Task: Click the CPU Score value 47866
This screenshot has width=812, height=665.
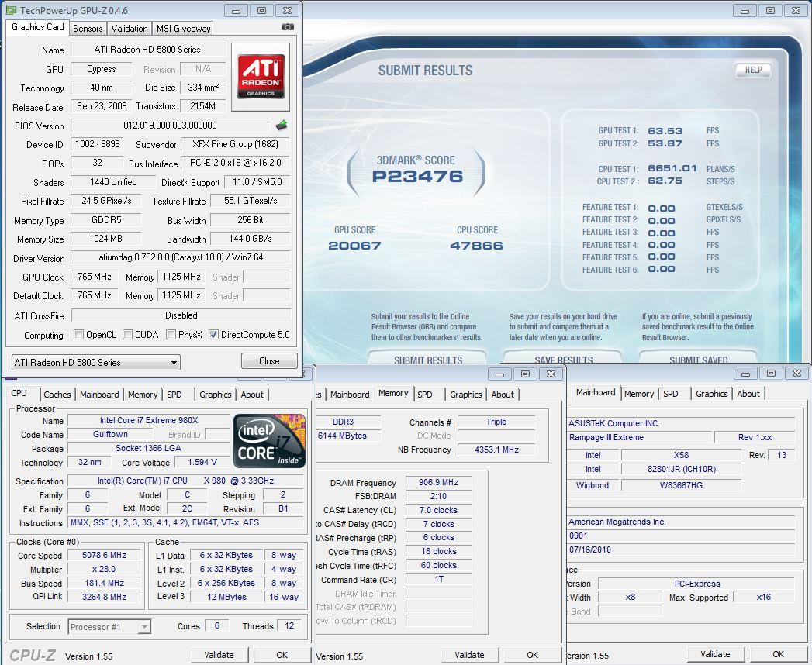Action: (476, 246)
